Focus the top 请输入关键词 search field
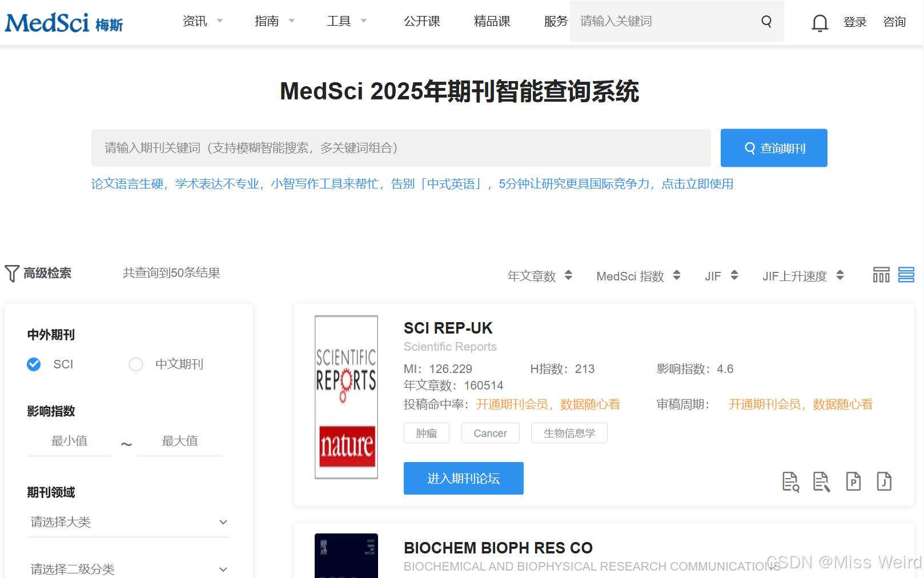 point(665,21)
